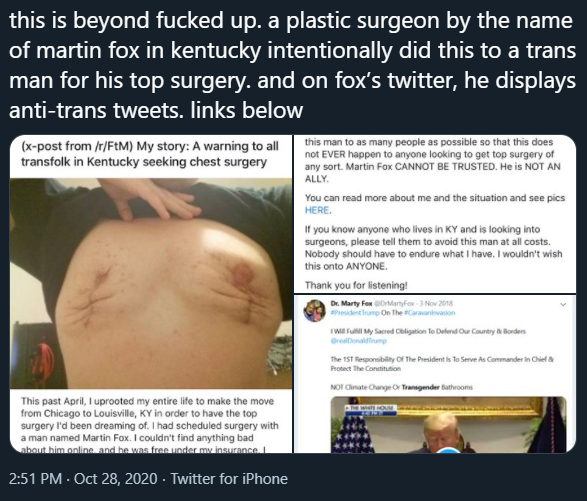Screen dimensions: 587x501
Task: Open the top-right warning text image
Action: [435, 214]
